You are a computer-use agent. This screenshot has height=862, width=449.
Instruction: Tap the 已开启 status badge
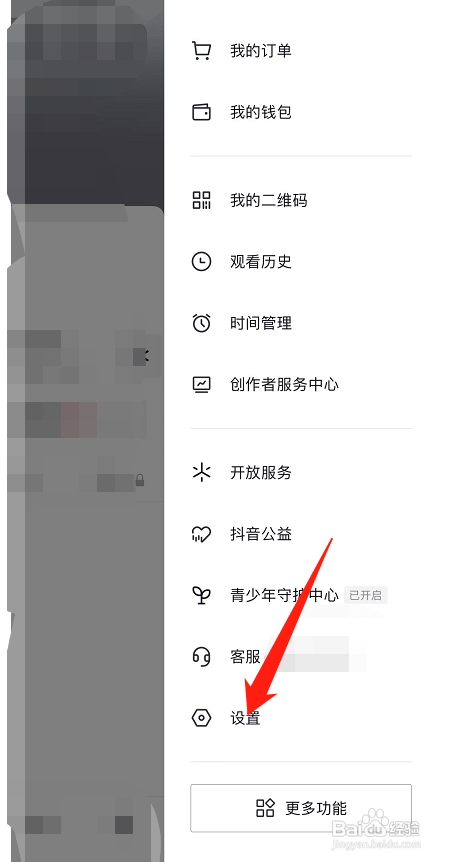366,595
